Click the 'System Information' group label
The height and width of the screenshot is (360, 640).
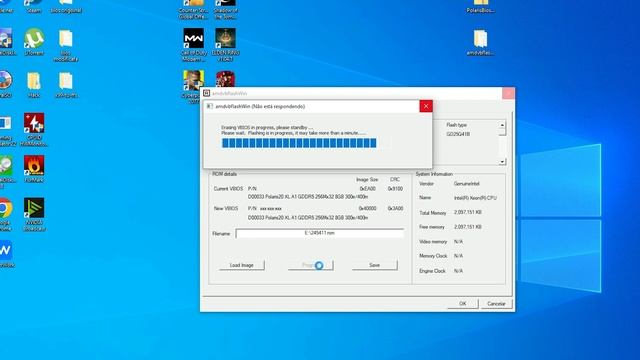coord(434,174)
